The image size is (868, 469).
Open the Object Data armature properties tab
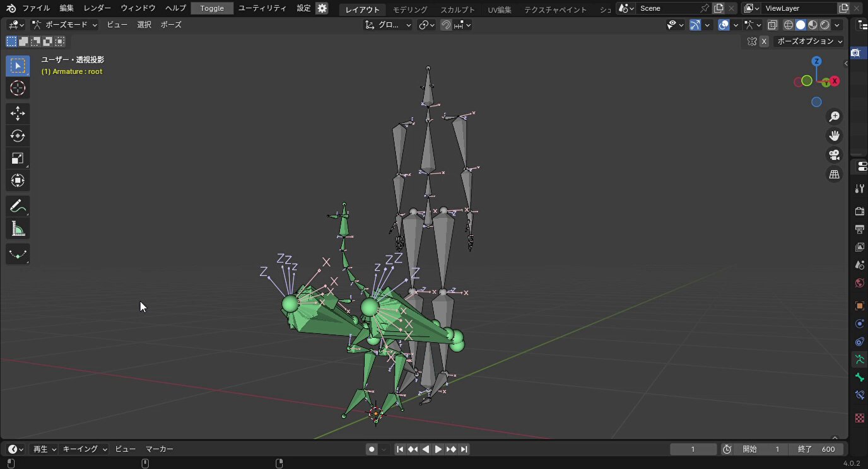pyautogui.click(x=859, y=360)
